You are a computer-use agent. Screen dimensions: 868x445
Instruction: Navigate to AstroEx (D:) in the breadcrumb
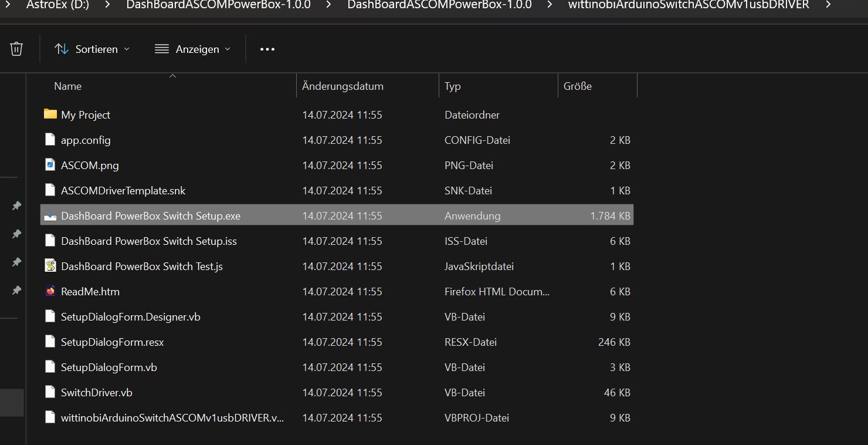(57, 5)
